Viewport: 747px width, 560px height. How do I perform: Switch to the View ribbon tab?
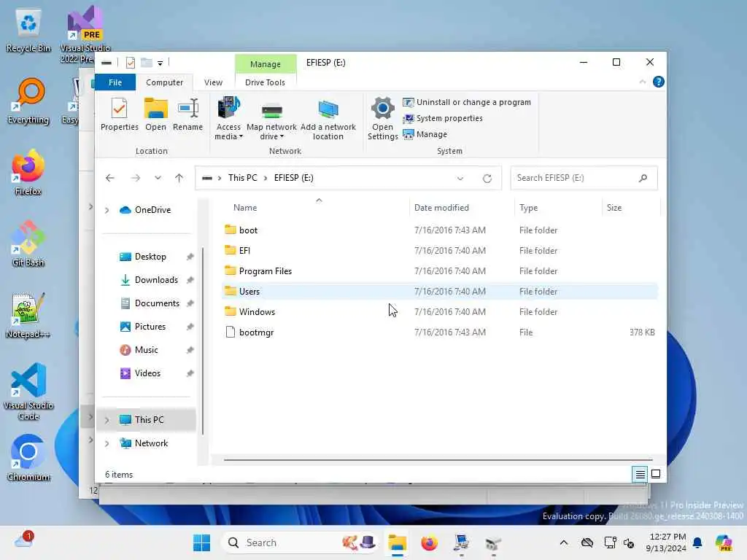point(214,82)
